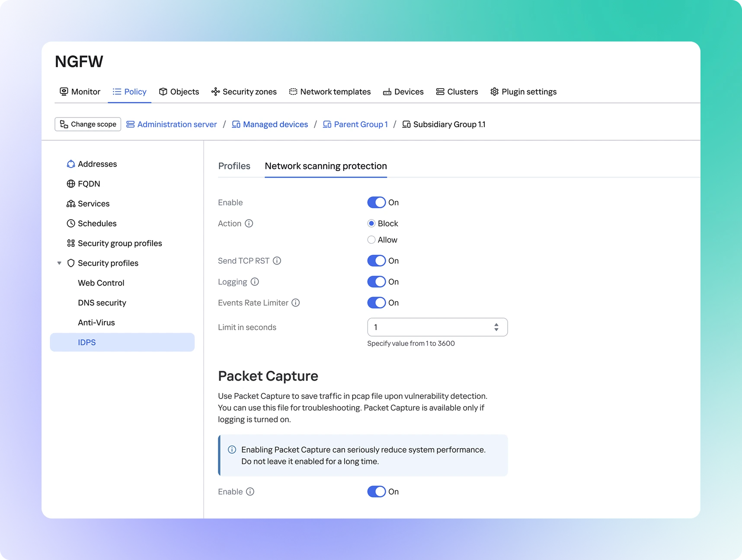Viewport: 742px width, 560px height.
Task: Open the Change scope selector
Action: click(x=88, y=124)
